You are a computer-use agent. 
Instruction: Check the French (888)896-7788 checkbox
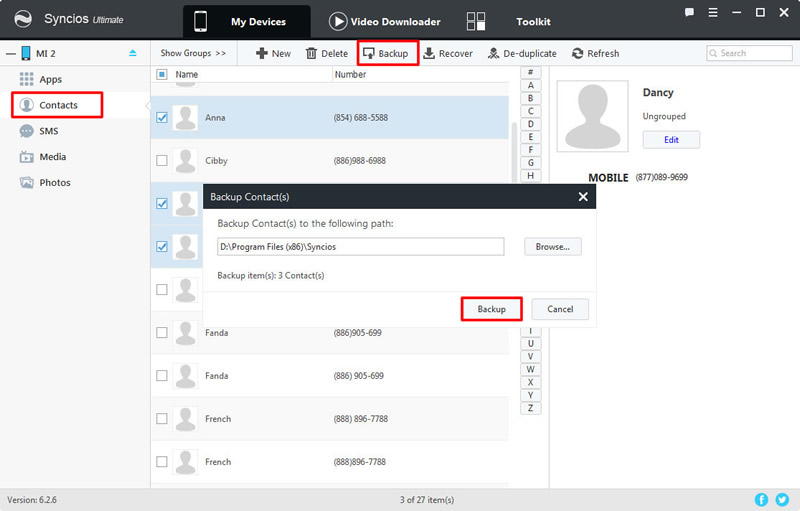click(162, 462)
